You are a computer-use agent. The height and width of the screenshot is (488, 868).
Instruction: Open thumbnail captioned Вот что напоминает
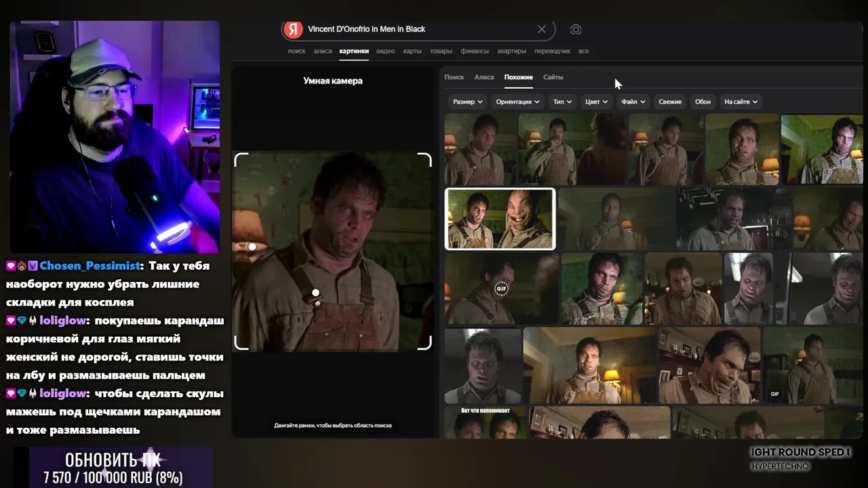[x=485, y=422]
